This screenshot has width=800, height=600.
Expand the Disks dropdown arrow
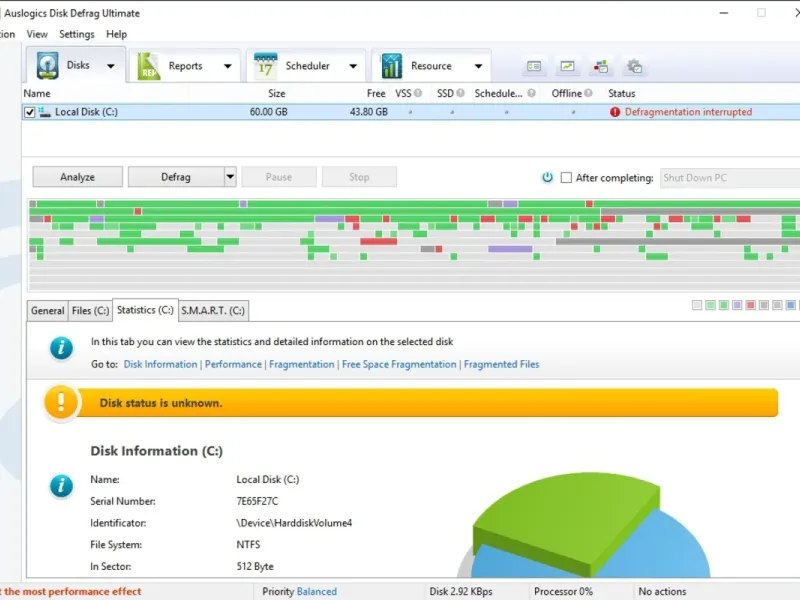(x=111, y=66)
